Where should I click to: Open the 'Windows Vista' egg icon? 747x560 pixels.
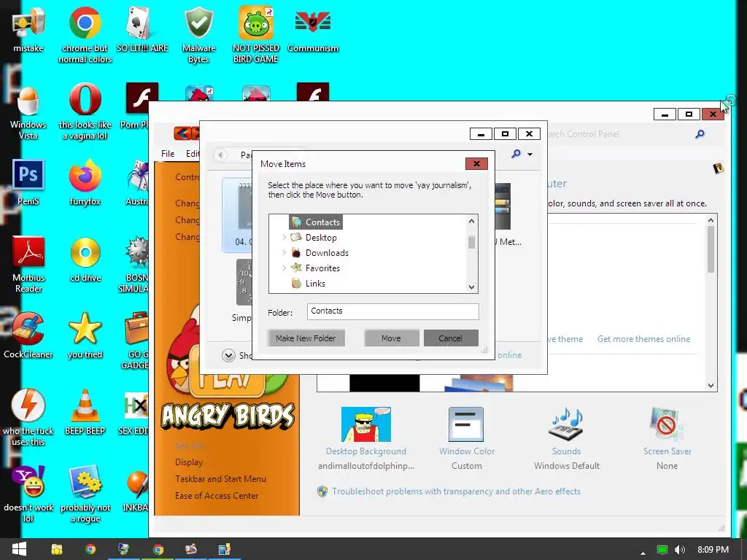click(28, 112)
